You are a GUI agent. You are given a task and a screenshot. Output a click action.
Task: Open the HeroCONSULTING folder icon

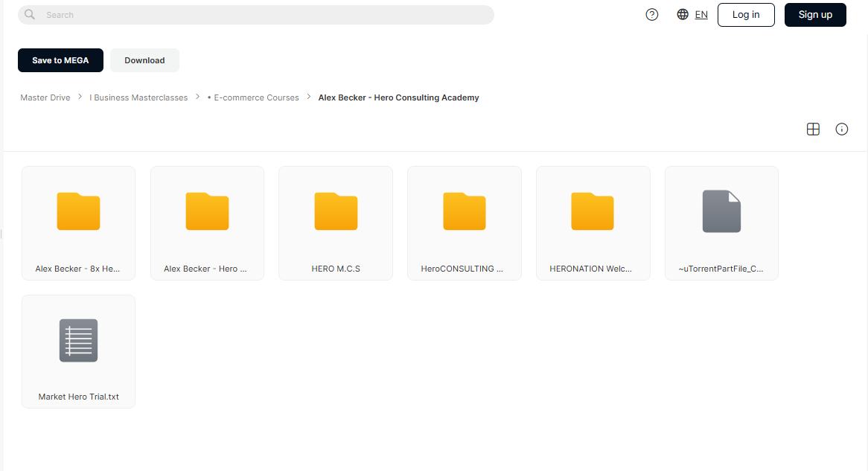point(465,211)
